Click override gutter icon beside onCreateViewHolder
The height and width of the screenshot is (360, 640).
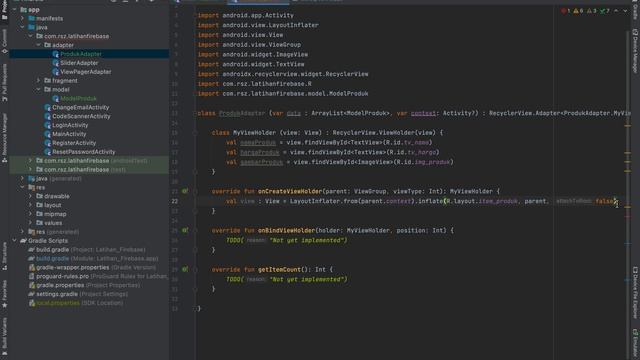coord(185,191)
